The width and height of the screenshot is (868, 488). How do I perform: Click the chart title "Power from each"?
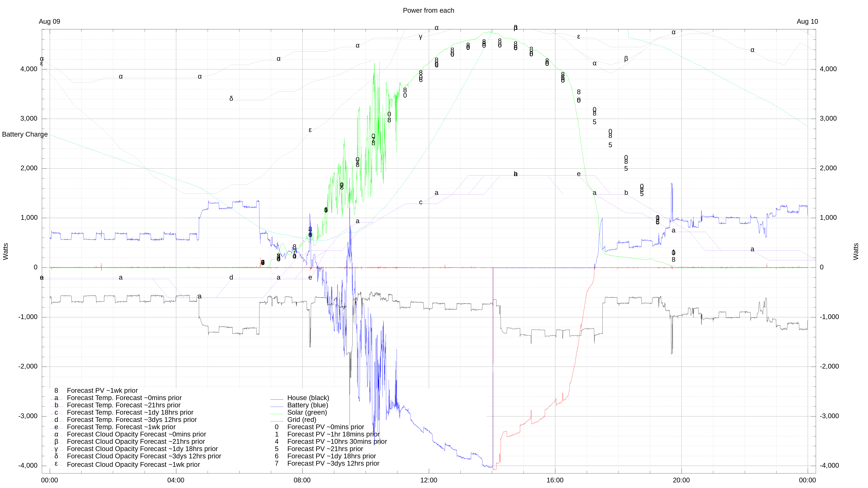tap(428, 11)
